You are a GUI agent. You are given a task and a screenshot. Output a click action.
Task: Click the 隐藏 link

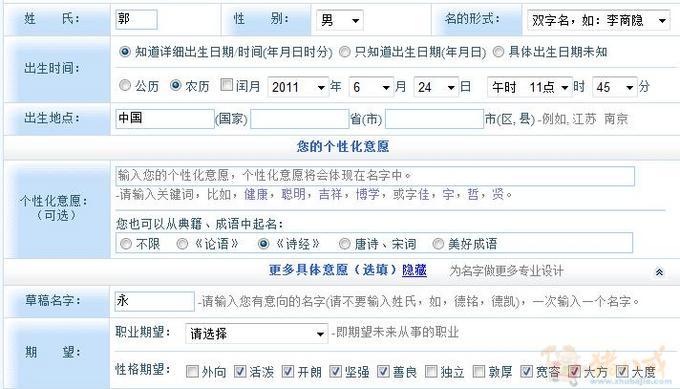[x=414, y=270]
